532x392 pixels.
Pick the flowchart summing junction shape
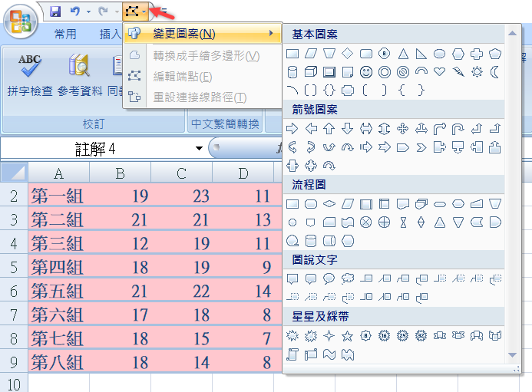coord(366,222)
